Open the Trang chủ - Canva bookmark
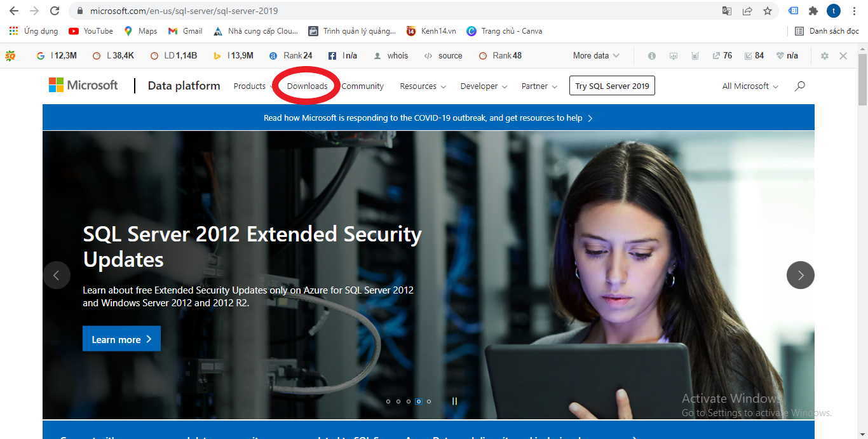 coord(505,31)
